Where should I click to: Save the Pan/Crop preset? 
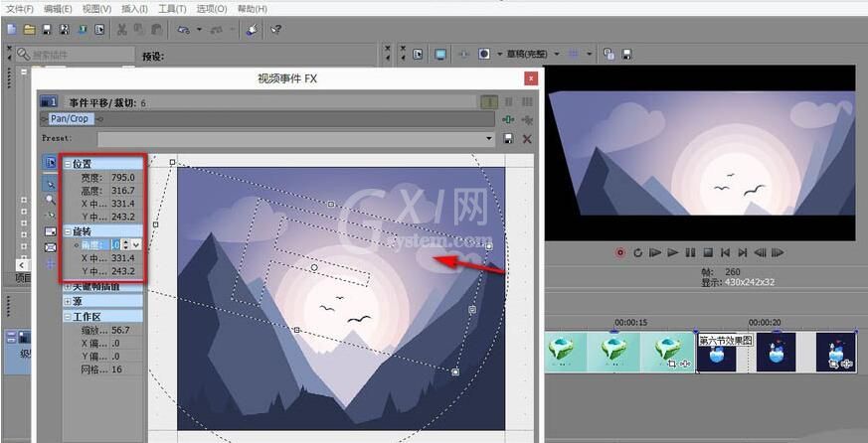508,139
